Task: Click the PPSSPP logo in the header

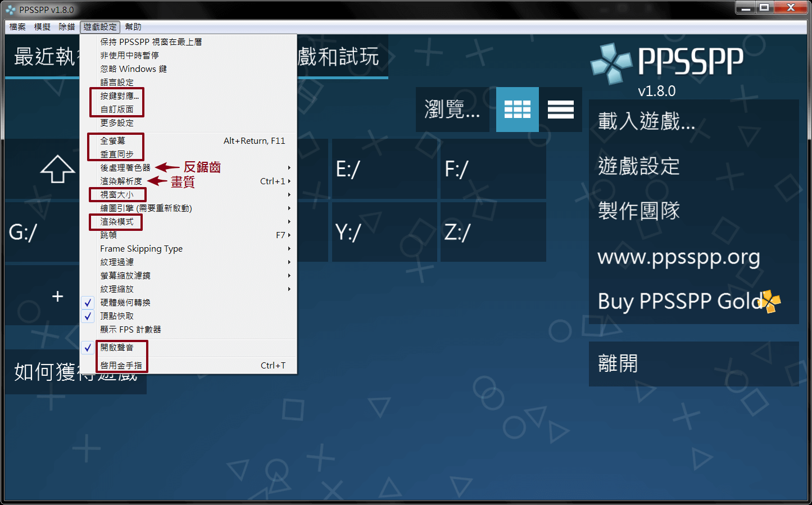Action: [667, 63]
